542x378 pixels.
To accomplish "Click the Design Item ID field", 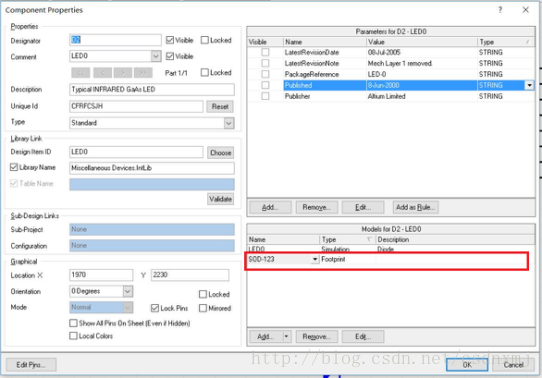I will tap(136, 152).
